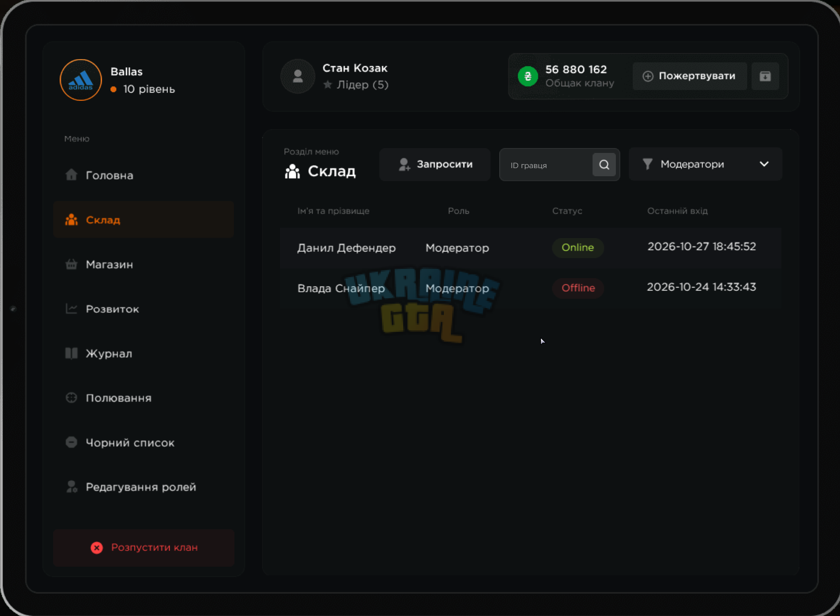
Task: Click the home icon beside Головна
Action: pyautogui.click(x=71, y=175)
